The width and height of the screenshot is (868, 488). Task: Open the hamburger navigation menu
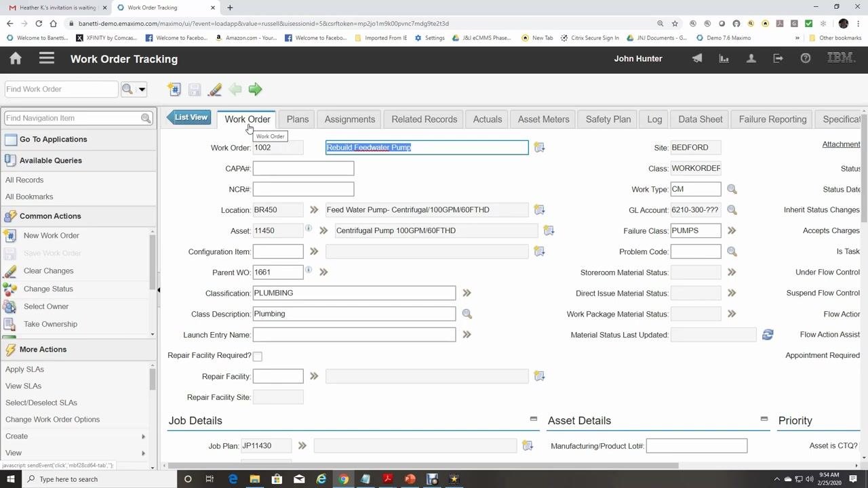click(47, 59)
